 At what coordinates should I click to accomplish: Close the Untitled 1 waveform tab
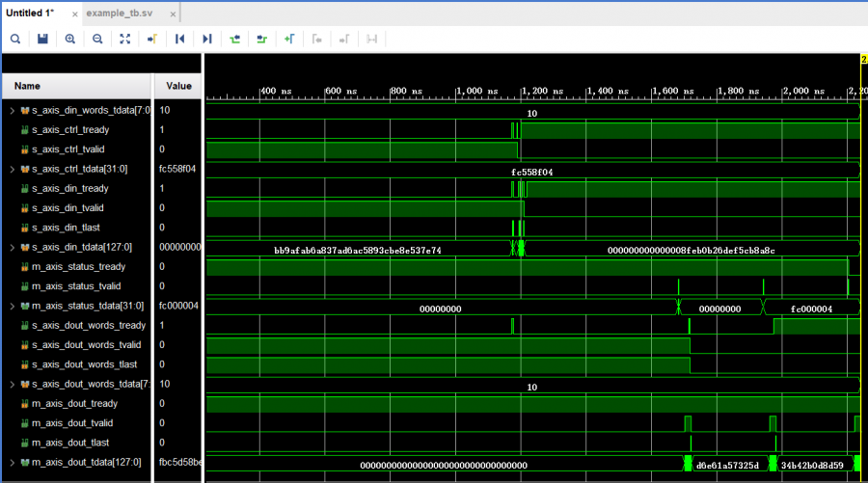pyautogui.click(x=75, y=14)
